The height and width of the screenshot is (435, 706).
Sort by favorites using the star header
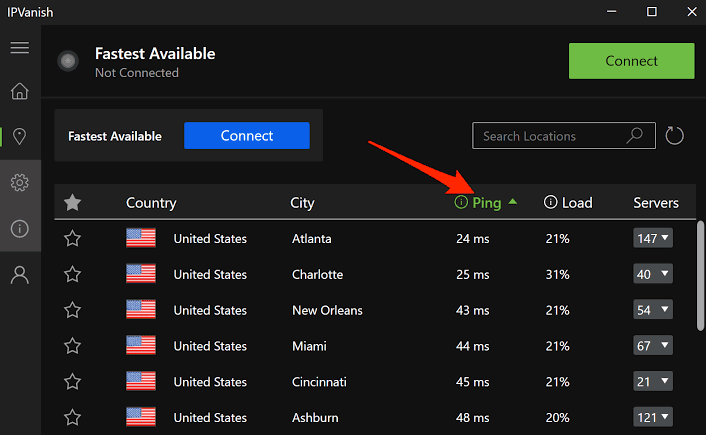[72, 202]
